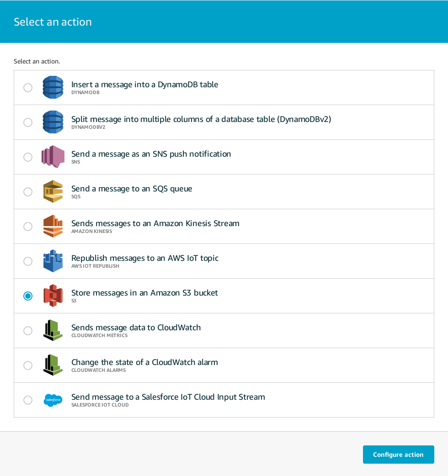The height and width of the screenshot is (476, 448).
Task: Click the DynamoDBv2 database icon
Action: (x=53, y=122)
